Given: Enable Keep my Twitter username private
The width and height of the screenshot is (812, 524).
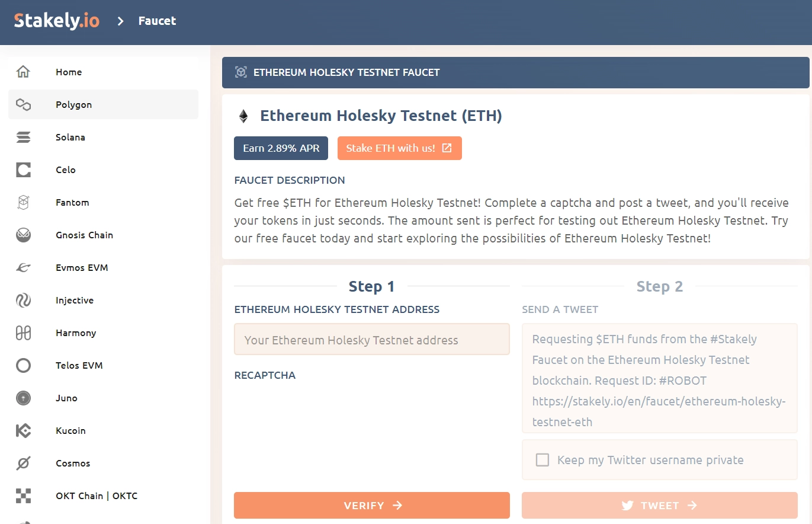Looking at the screenshot, I should [542, 460].
